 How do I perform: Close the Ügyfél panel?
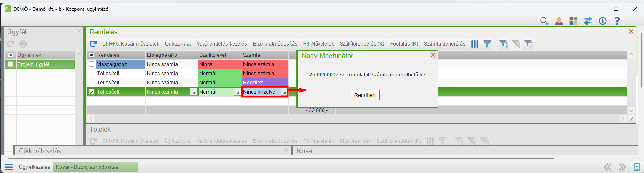tap(79, 31)
